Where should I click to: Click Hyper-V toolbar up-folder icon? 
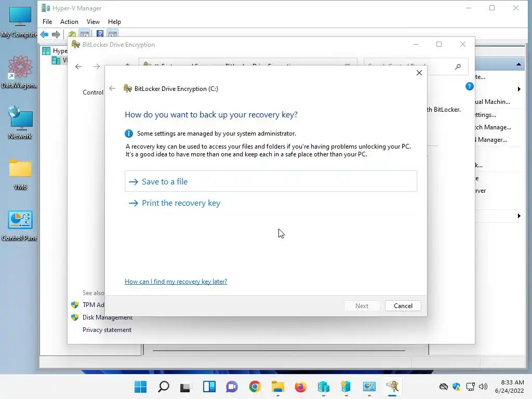pos(72,34)
